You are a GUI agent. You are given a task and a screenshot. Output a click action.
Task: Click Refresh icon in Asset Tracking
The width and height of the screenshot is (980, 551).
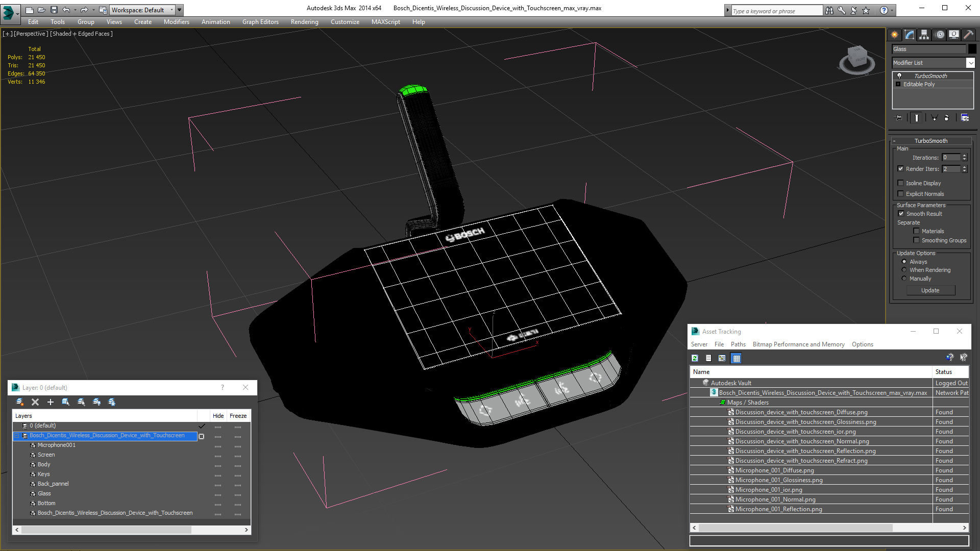tap(695, 358)
